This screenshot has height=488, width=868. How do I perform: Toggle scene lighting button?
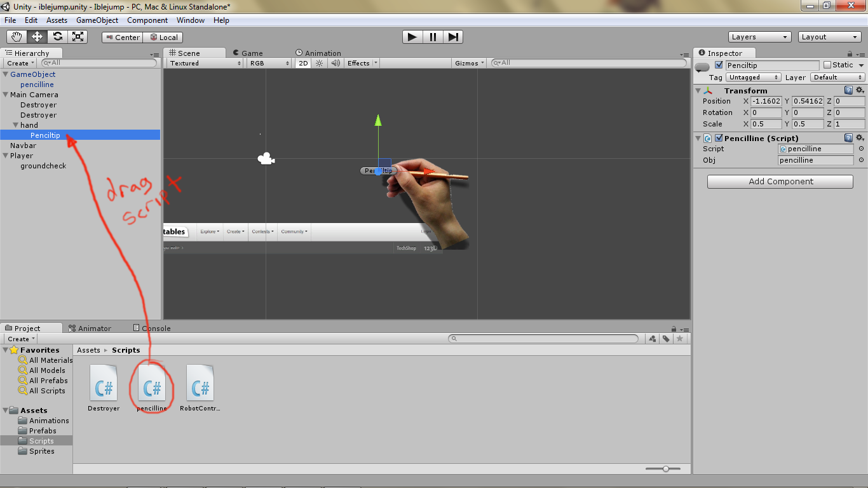click(x=320, y=63)
